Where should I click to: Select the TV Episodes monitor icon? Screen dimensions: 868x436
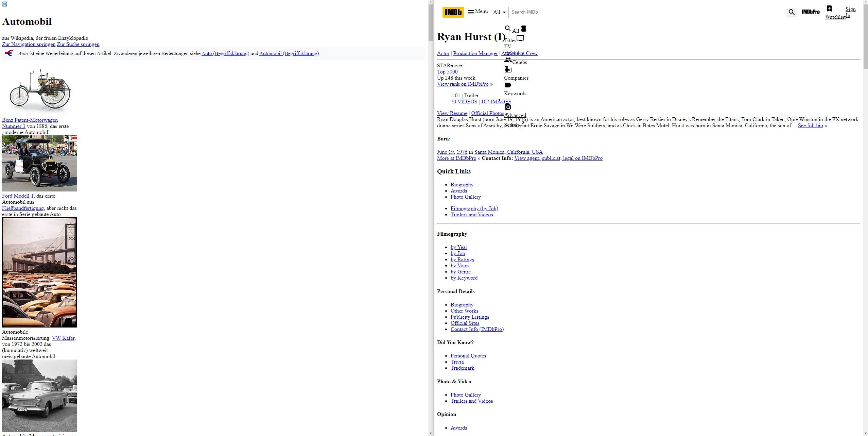click(x=520, y=38)
